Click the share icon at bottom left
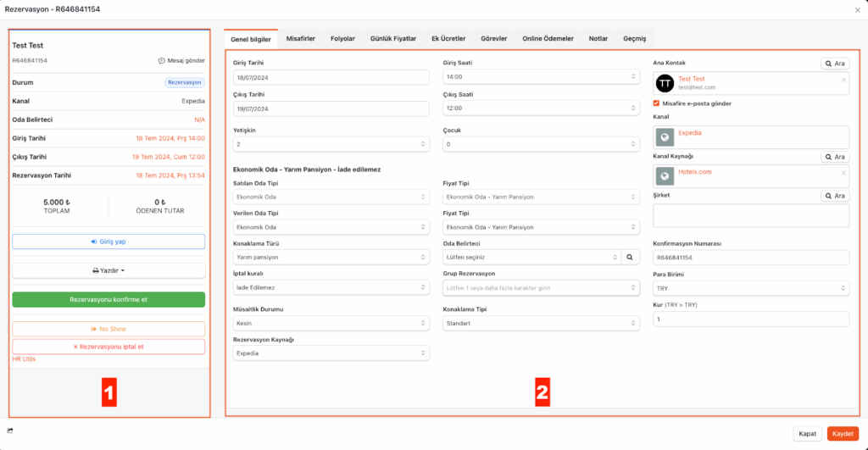868x450 pixels. click(10, 431)
